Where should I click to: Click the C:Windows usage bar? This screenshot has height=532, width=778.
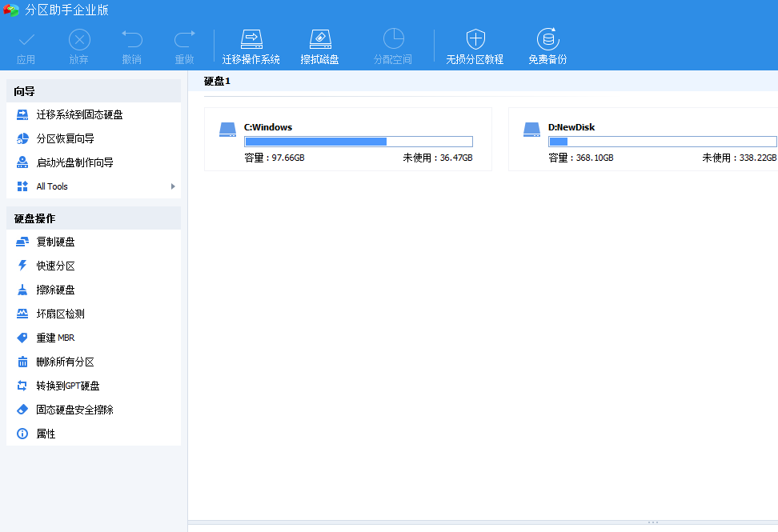(359, 142)
